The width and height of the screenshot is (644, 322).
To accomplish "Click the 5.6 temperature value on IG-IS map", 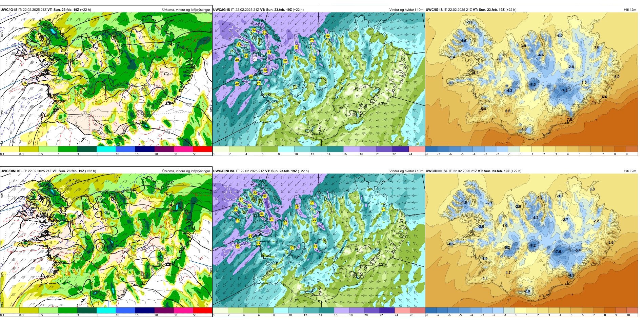I will pos(508,111).
